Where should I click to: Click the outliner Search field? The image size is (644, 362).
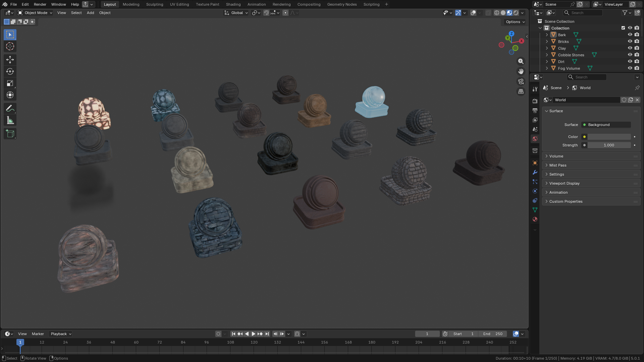pyautogui.click(x=583, y=13)
